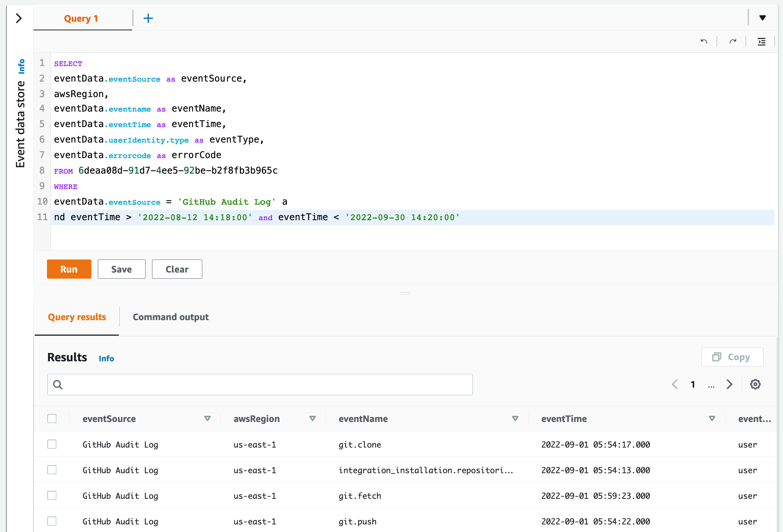Open the query tabs dropdown arrow
The image size is (783, 532).
click(762, 18)
